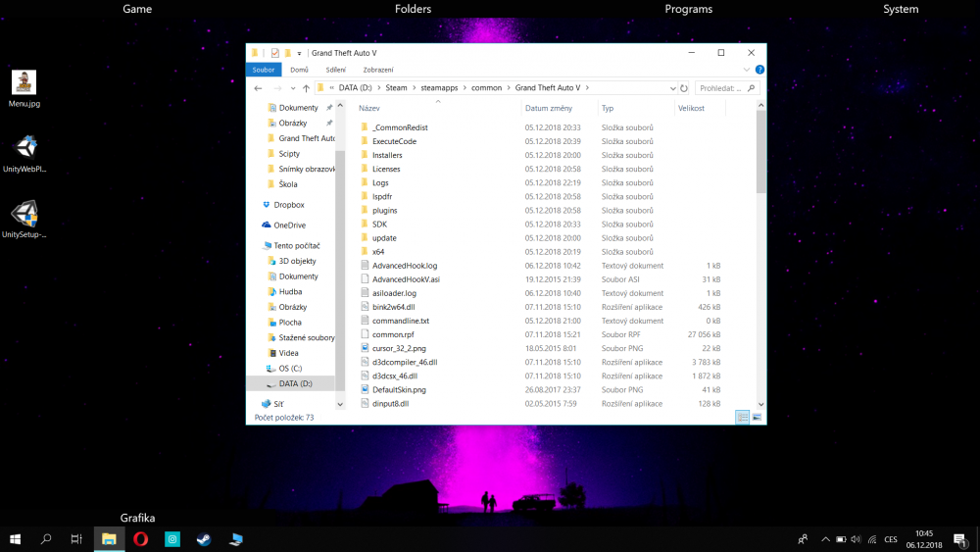Viewport: 980px width, 552px height.
Task: Switch to large icons view button
Action: click(757, 417)
